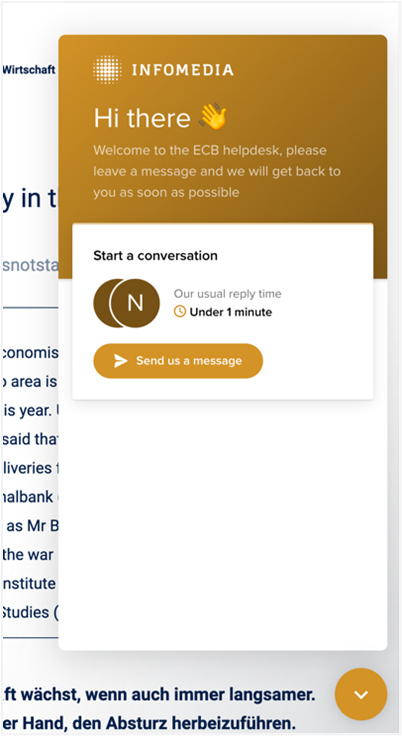Click the Start a conversation heading
Viewport: 402px width, 736px height.
tap(155, 255)
